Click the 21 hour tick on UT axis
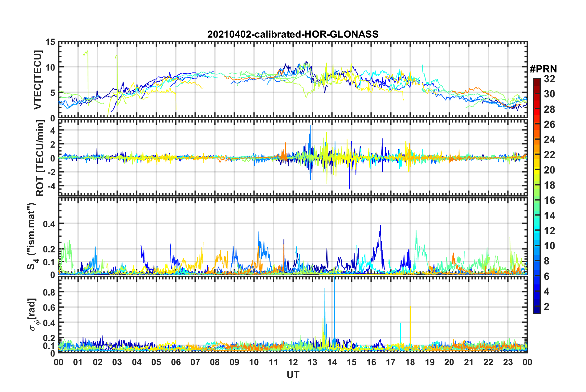Viewport: 586px width, 392px height. tap(469, 362)
